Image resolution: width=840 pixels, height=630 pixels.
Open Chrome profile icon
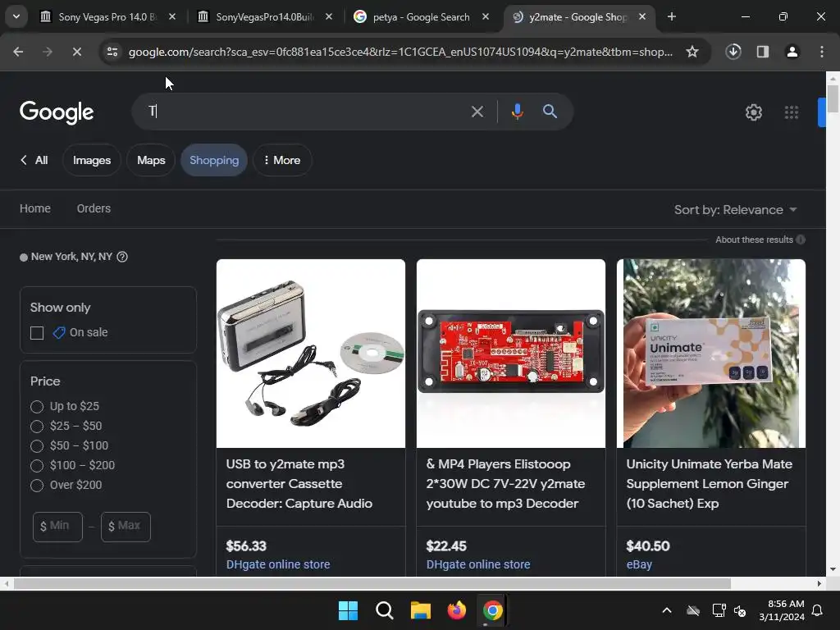792,52
